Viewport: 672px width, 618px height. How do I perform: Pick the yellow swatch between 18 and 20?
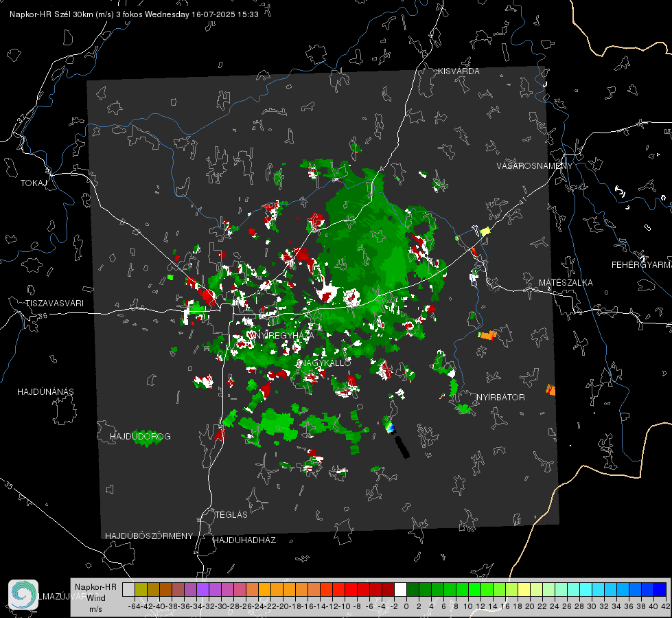pos(524,589)
